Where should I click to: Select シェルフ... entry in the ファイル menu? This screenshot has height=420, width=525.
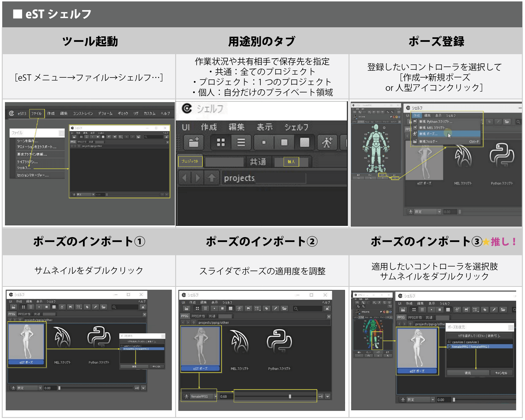[24, 168]
